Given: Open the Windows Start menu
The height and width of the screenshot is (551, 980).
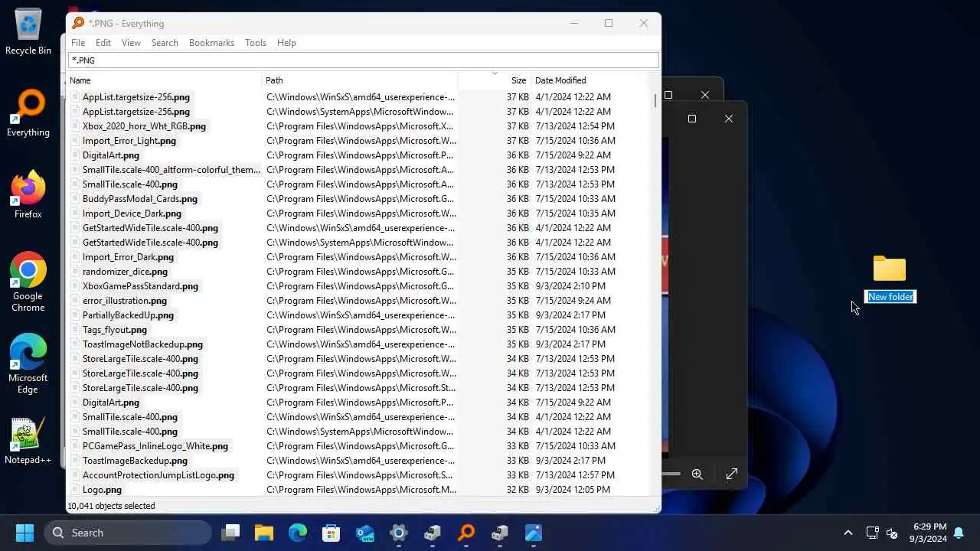Looking at the screenshot, I should tap(24, 533).
